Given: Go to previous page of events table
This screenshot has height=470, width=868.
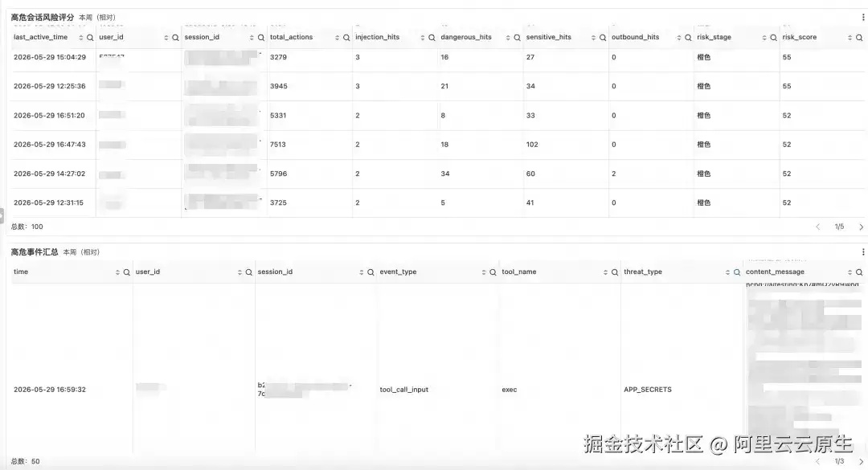Looking at the screenshot, I should pyautogui.click(x=817, y=461).
